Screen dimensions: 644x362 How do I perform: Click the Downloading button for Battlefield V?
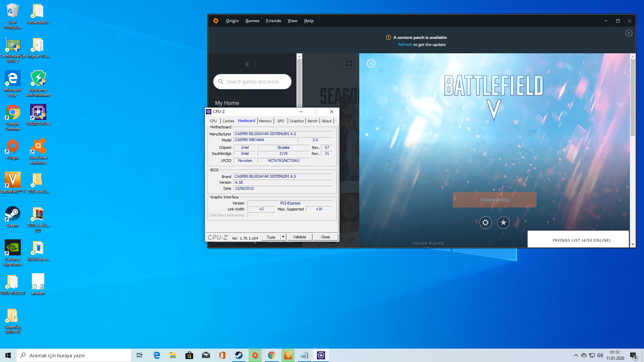point(494,200)
